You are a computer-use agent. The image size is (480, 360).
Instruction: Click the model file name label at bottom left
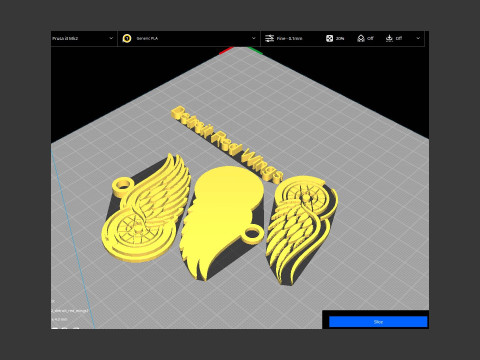(70, 311)
